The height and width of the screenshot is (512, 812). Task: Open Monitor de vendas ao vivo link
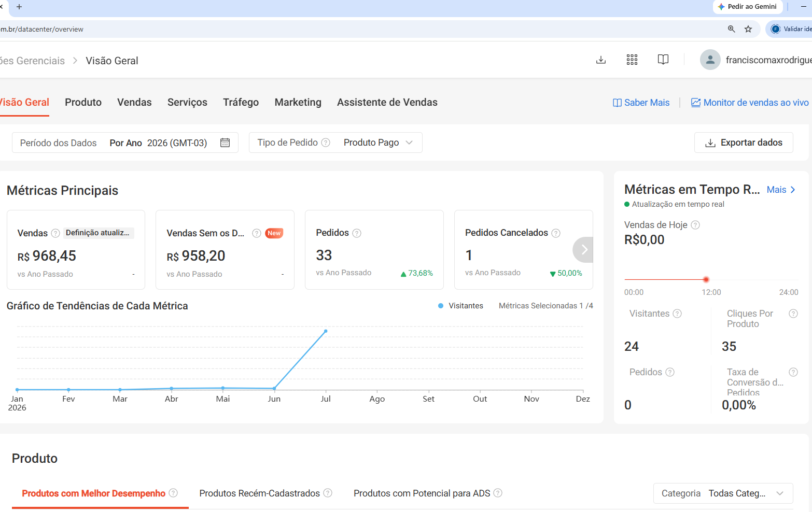click(x=750, y=103)
